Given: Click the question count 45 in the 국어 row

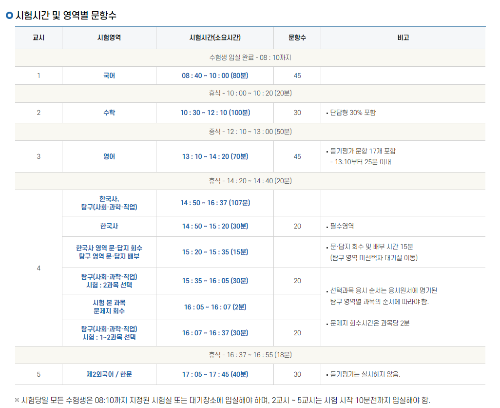Looking at the screenshot, I should click(x=297, y=76).
